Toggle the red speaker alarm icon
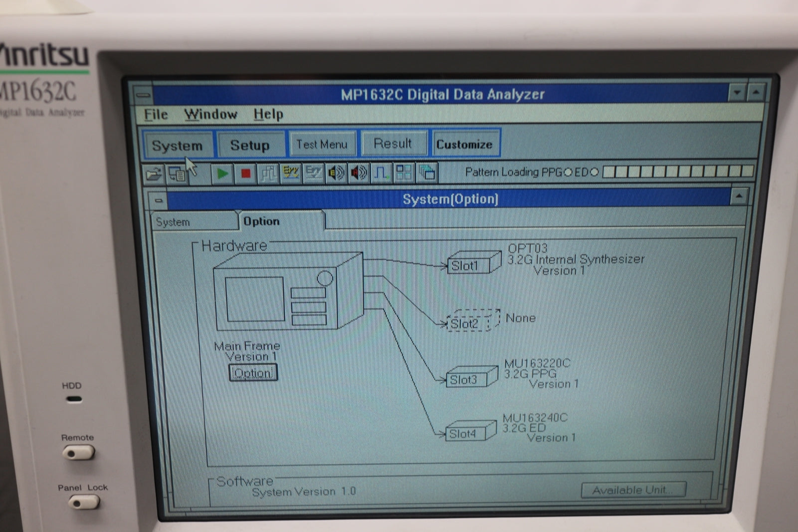The image size is (798, 532). [359, 174]
